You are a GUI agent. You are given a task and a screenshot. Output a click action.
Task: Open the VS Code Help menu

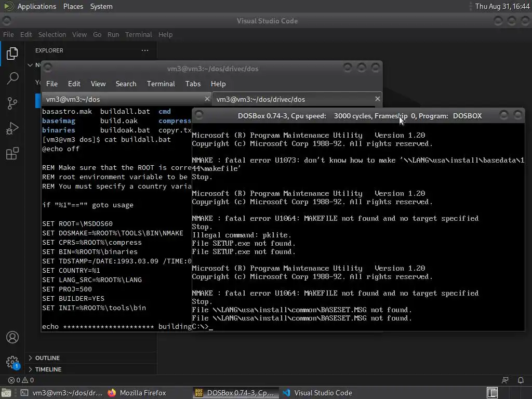pyautogui.click(x=165, y=35)
